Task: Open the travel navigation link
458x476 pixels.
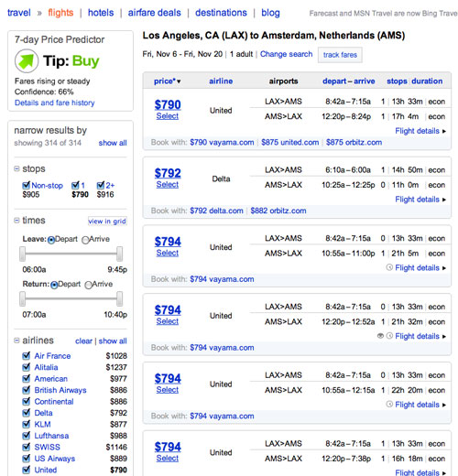Action: coord(19,13)
